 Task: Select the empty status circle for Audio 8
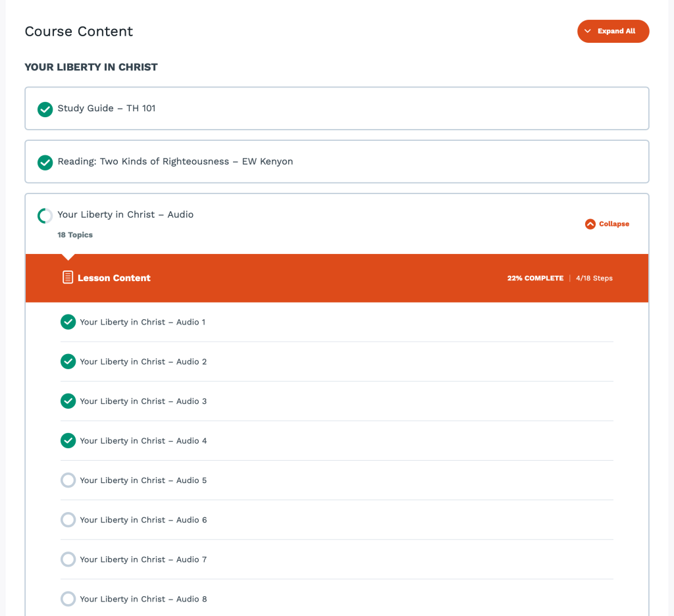(68, 599)
